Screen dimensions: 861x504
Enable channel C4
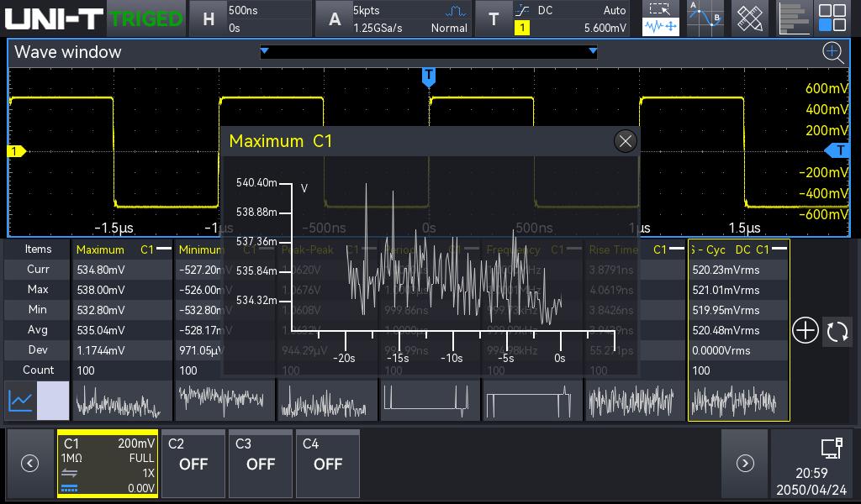pos(328,464)
